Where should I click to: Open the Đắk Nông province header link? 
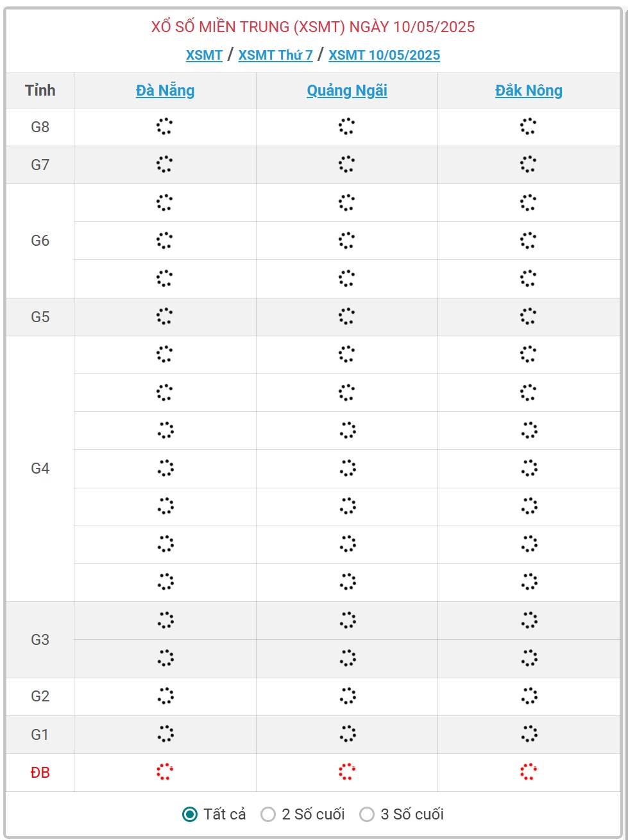tap(529, 90)
